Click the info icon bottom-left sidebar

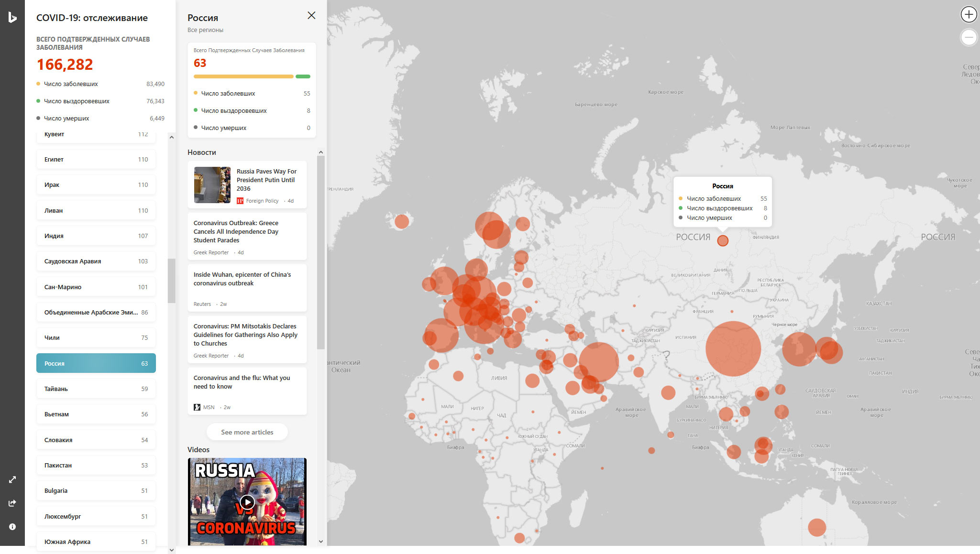pyautogui.click(x=11, y=526)
